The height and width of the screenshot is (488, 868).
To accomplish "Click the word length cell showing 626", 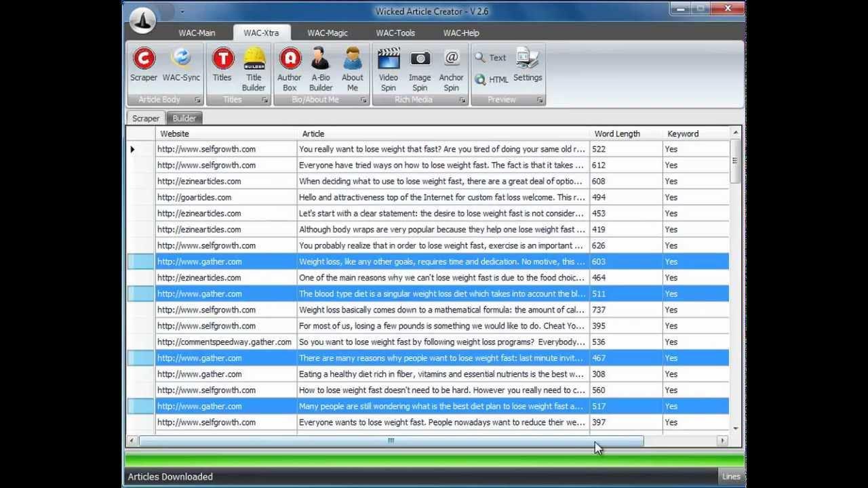I will 627,245.
